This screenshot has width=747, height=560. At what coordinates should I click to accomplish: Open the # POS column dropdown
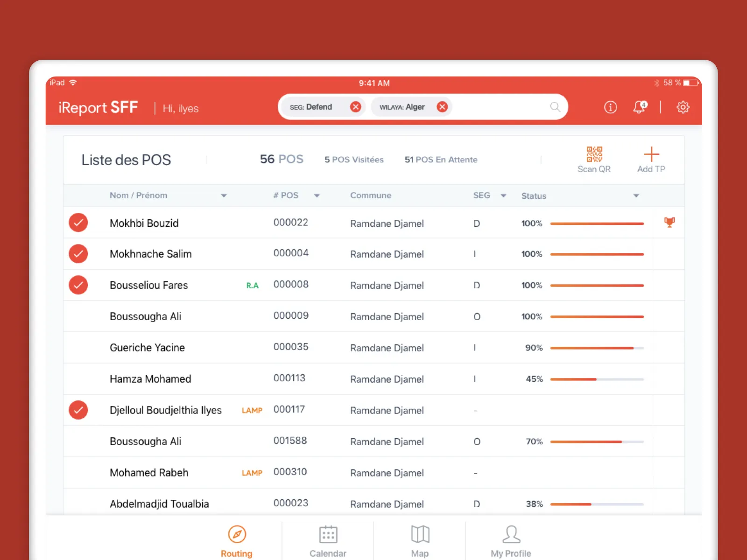(x=317, y=196)
